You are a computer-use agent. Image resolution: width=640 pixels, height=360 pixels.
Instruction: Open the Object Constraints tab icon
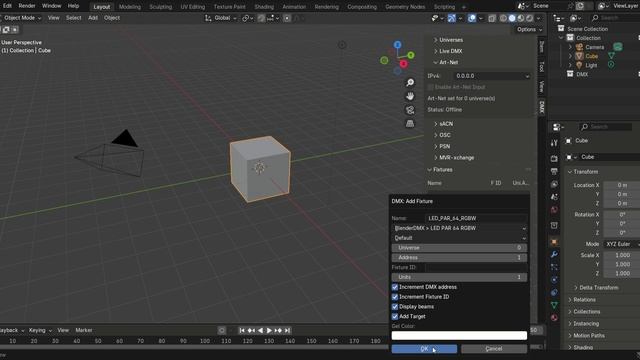pos(554,292)
